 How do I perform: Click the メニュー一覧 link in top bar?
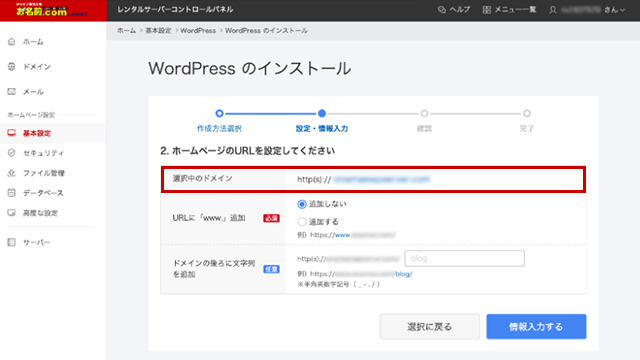pyautogui.click(x=515, y=9)
